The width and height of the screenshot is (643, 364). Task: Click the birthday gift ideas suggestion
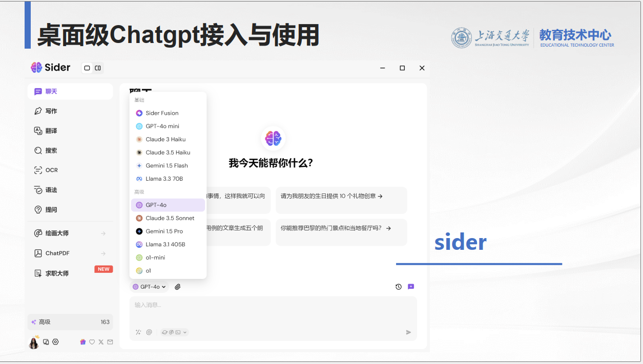click(x=341, y=200)
